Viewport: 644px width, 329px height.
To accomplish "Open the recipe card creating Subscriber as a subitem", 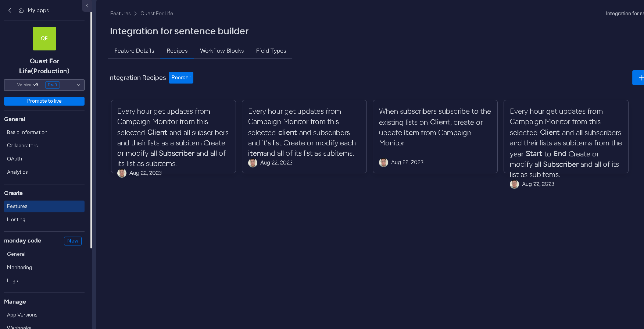I will 173,137.
